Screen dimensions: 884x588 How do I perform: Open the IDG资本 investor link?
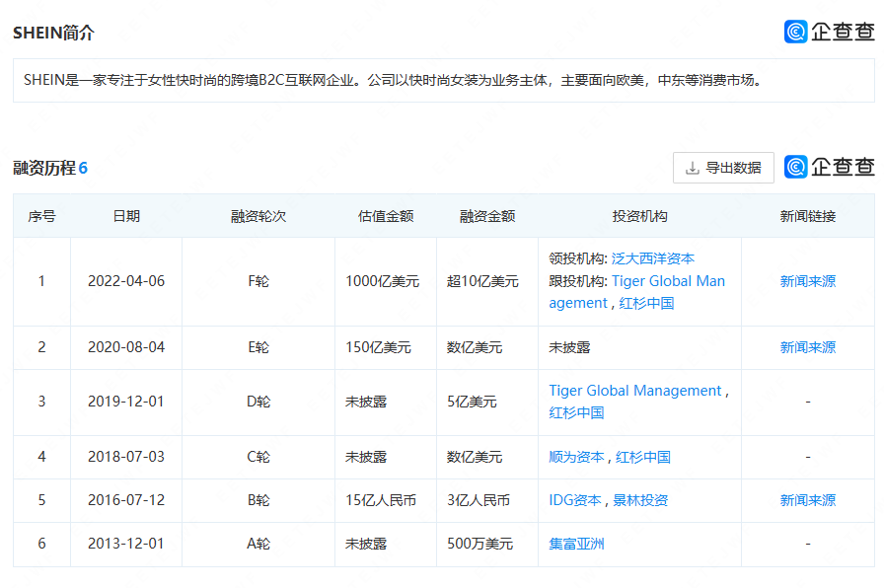[575, 500]
